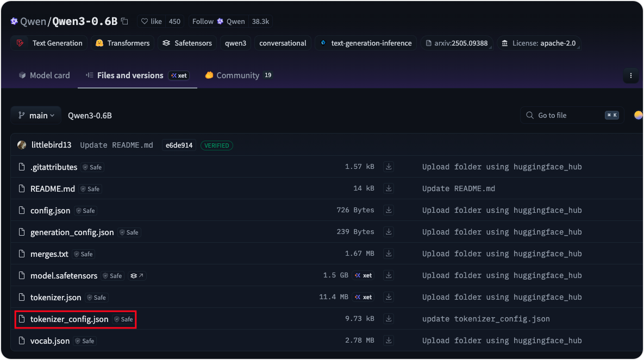Download the tokenizer.json file
Image resolution: width=644 pixels, height=360 pixels.
389,297
